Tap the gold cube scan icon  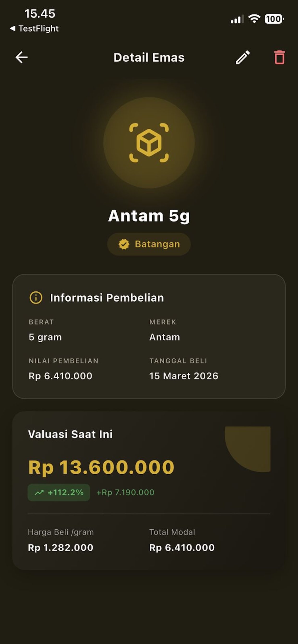(x=149, y=143)
